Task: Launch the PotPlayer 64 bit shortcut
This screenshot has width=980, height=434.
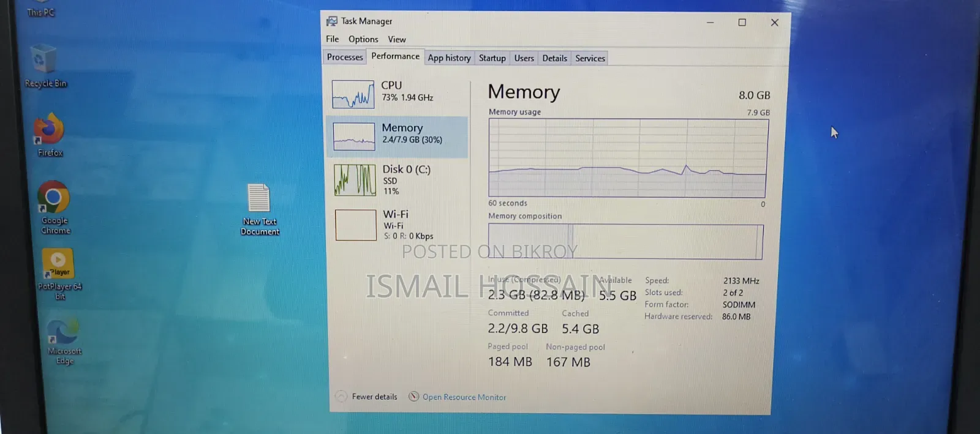Action: [x=59, y=274]
